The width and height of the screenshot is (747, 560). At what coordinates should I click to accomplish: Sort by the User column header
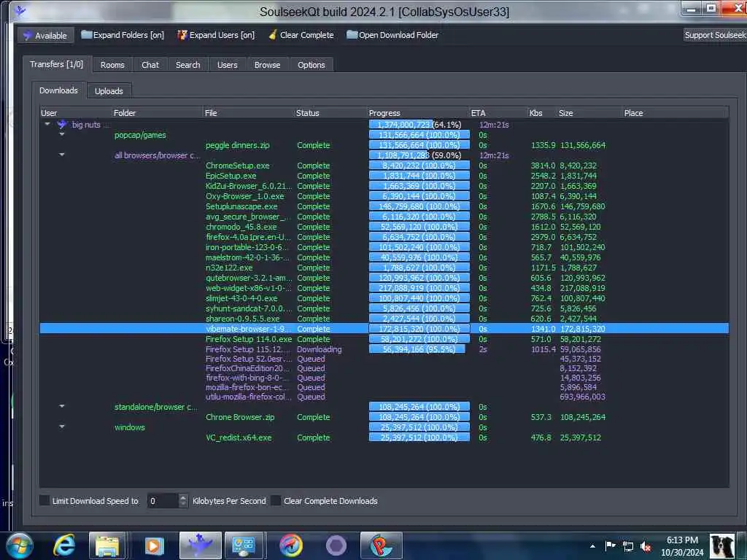(76, 113)
